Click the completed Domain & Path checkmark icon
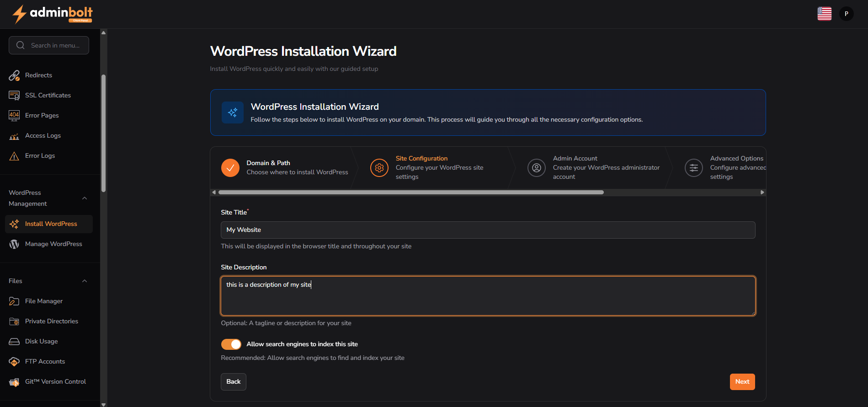 [x=230, y=168]
